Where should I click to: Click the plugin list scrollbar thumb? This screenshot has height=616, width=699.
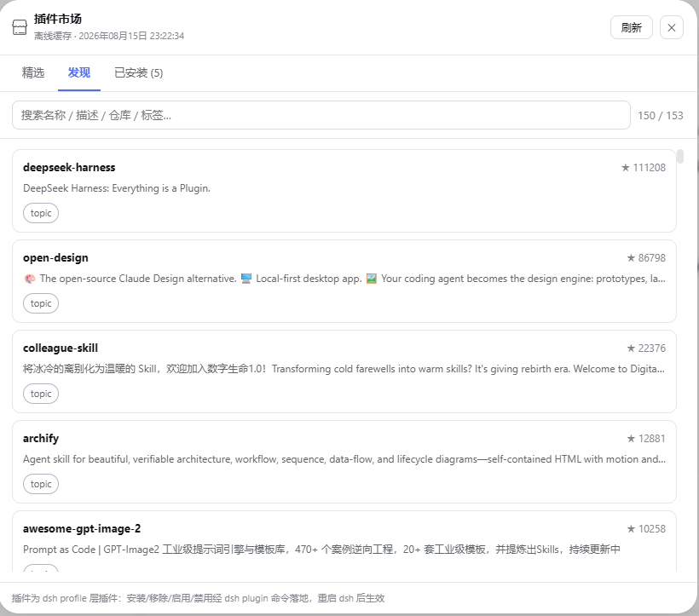tap(680, 157)
